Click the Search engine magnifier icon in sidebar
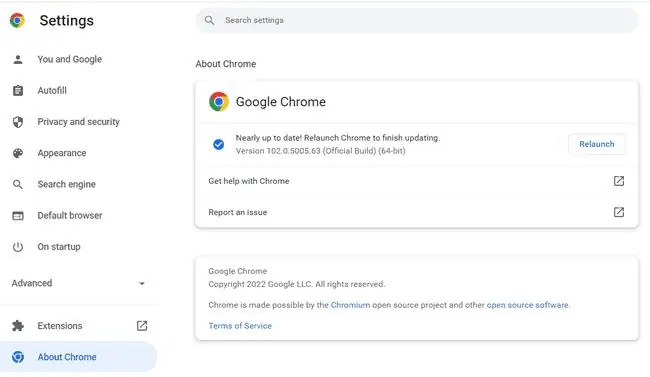The image size is (650, 377). (x=18, y=184)
